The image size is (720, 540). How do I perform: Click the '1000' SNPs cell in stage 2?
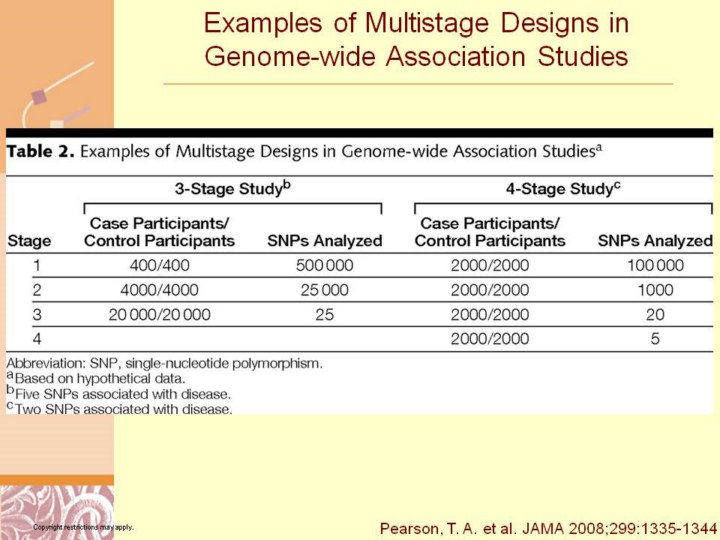click(x=654, y=290)
